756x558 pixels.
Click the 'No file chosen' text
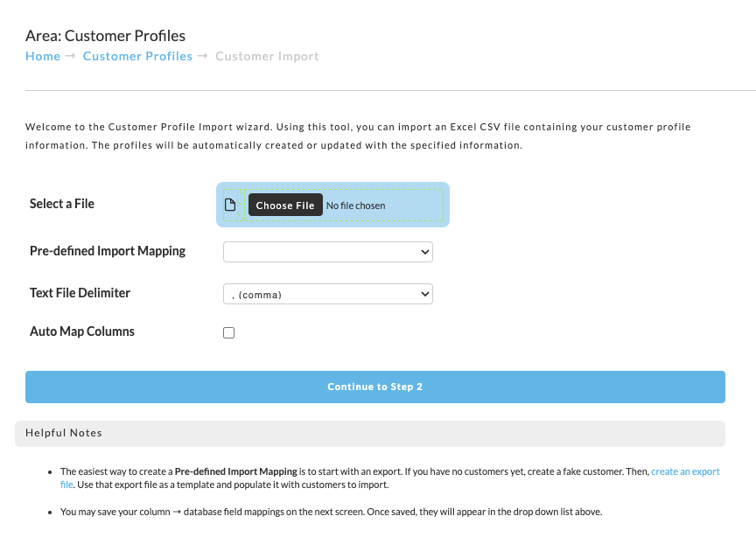pos(355,206)
